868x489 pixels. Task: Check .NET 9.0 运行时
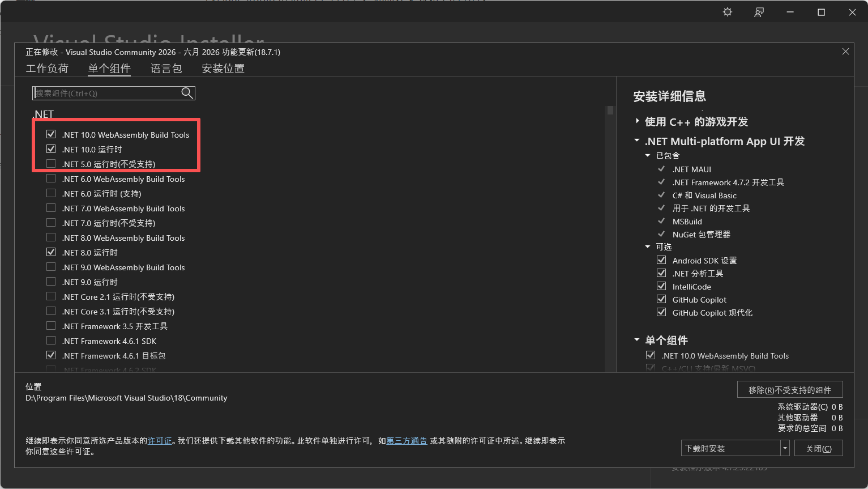(51, 282)
